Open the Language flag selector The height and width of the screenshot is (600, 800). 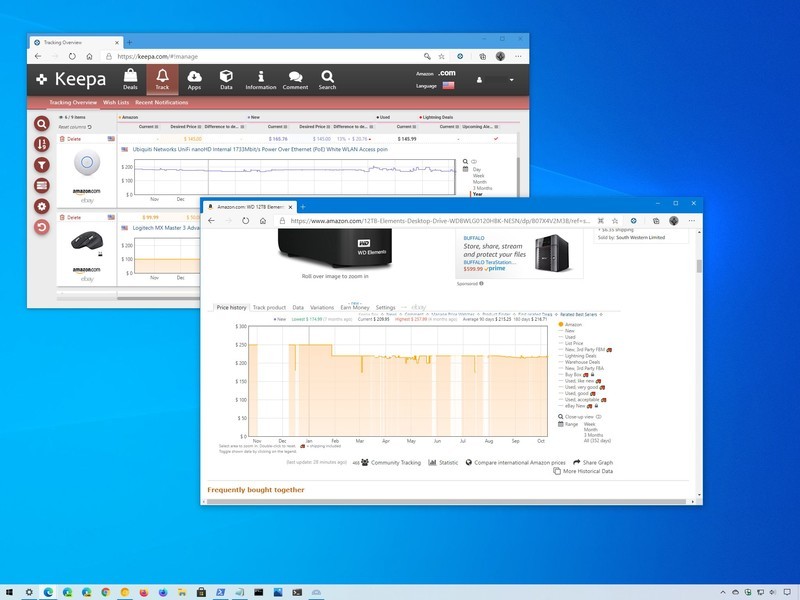447,86
